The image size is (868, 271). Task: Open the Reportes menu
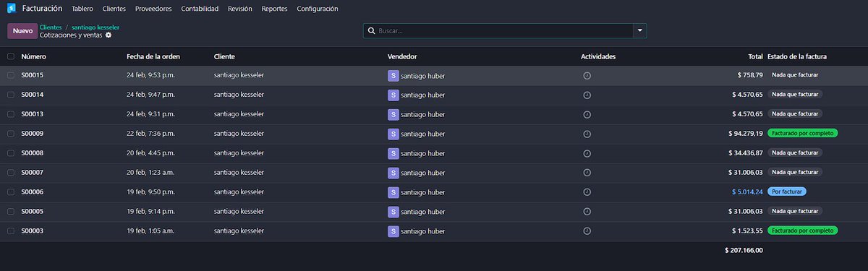pos(274,9)
